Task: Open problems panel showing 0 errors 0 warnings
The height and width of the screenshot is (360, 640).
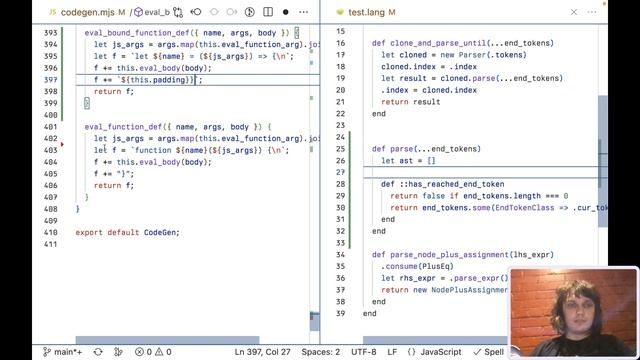Action: click(x=153, y=352)
